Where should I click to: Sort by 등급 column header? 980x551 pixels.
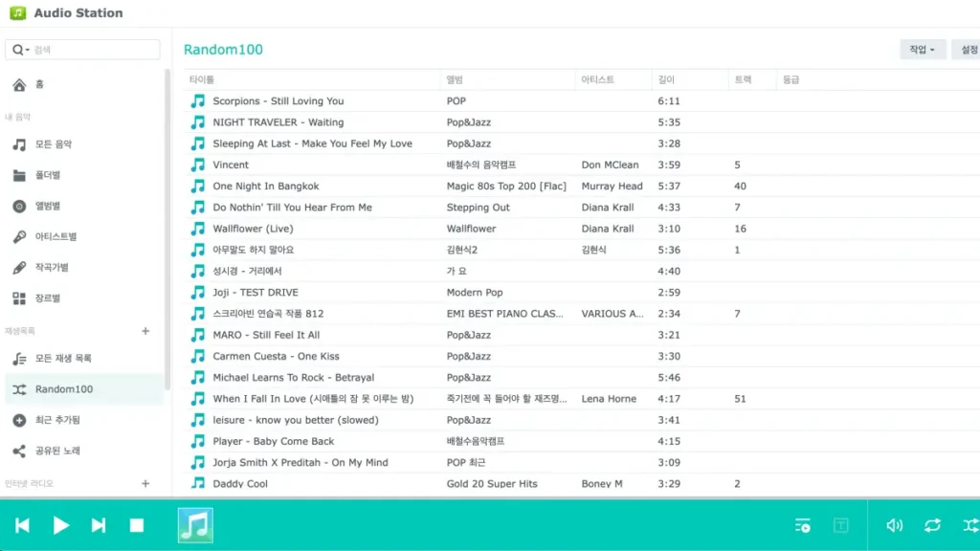791,79
